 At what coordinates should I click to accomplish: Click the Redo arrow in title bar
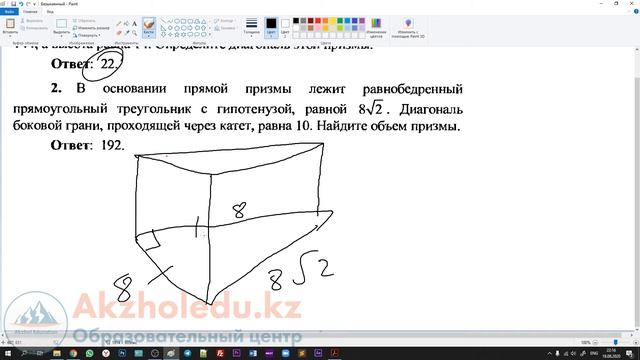[x=28, y=4]
